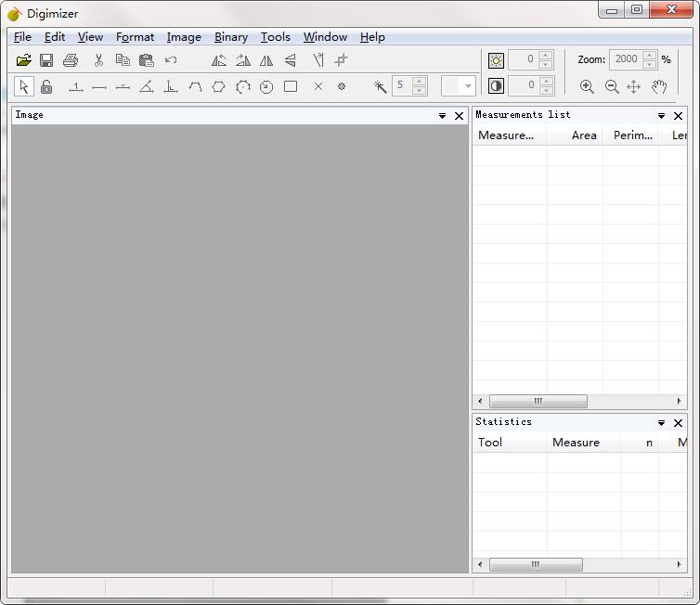Select the unit scale tool icon

pos(76,87)
